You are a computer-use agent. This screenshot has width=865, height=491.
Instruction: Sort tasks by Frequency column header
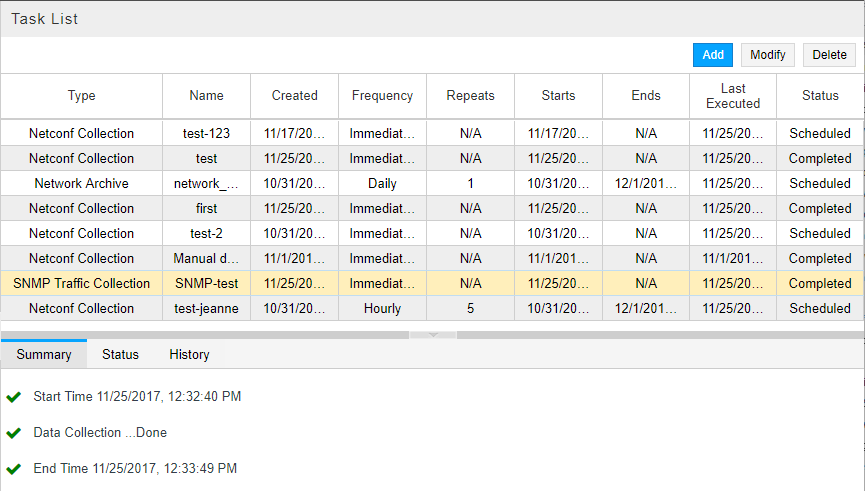pos(382,96)
